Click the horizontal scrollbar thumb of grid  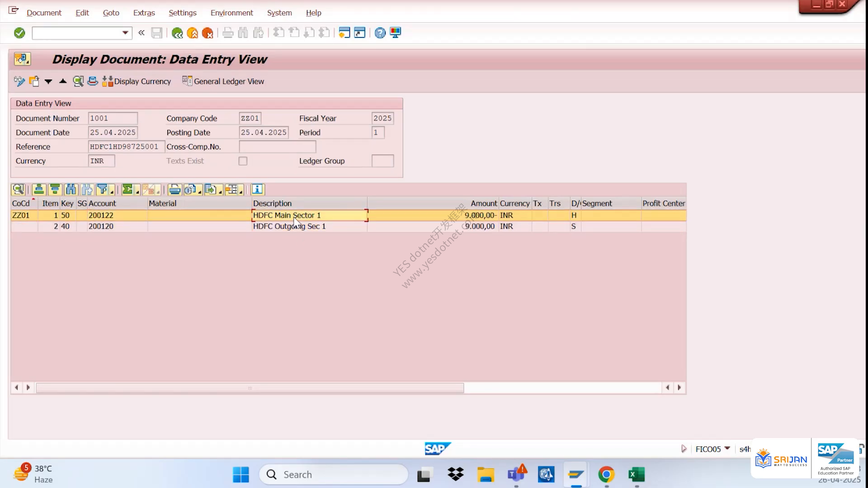coord(250,388)
